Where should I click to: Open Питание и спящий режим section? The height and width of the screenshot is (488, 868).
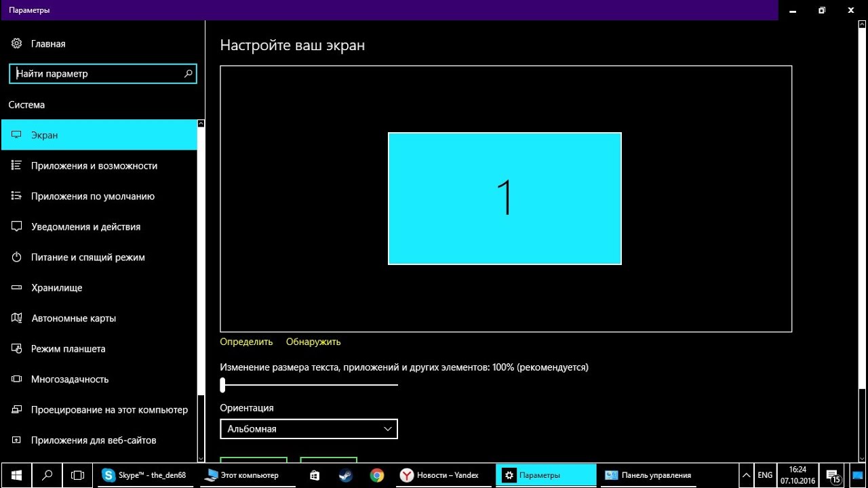(99, 257)
